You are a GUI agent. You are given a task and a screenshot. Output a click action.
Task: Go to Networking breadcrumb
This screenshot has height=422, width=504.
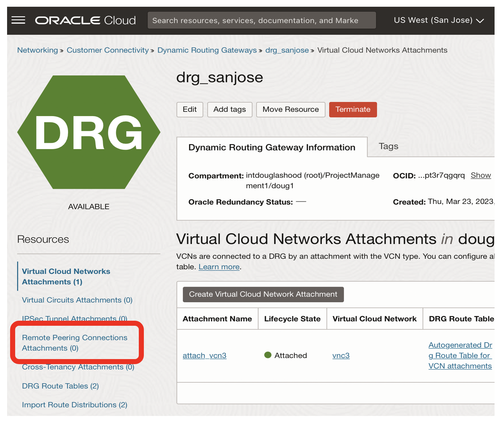(x=37, y=50)
